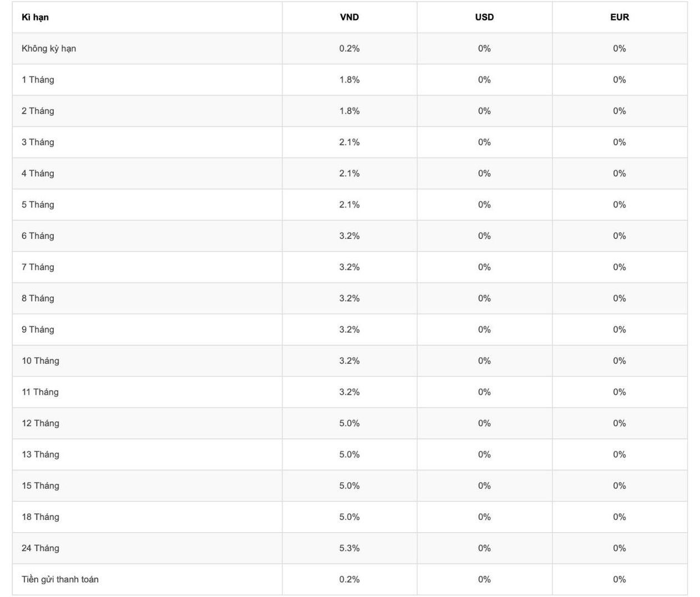
Task: Click USD rate in 9 Tháng row
Action: tap(484, 330)
